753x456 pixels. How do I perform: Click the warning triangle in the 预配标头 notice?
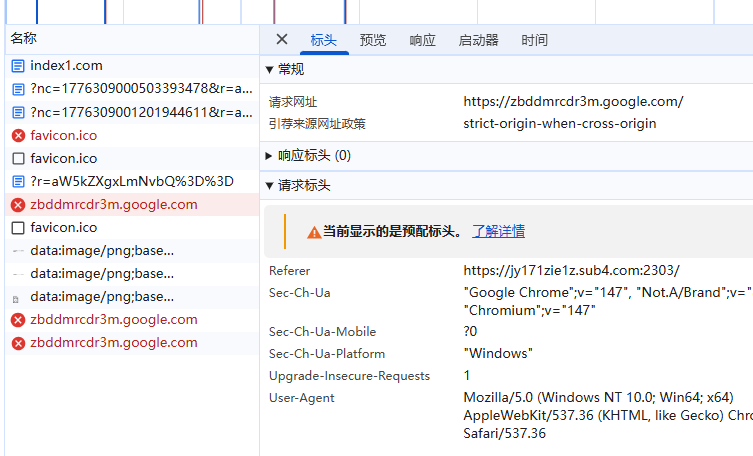[313, 232]
